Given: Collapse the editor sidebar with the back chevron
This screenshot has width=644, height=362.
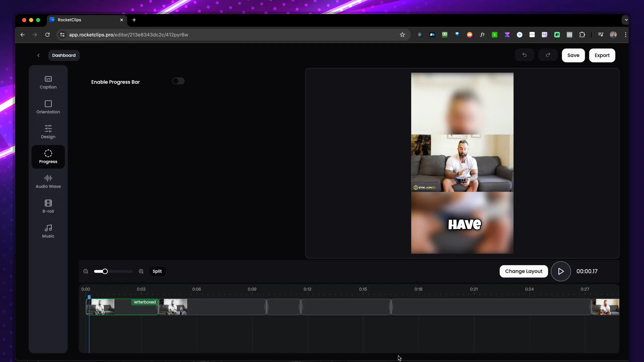Looking at the screenshot, I should coord(38,55).
